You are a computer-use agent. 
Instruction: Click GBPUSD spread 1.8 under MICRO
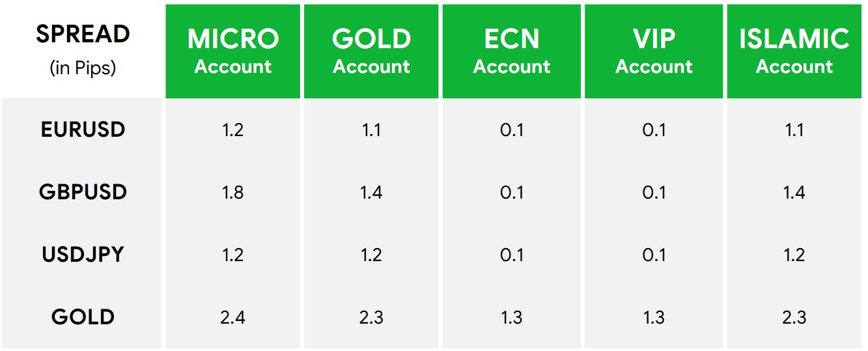coord(232,192)
